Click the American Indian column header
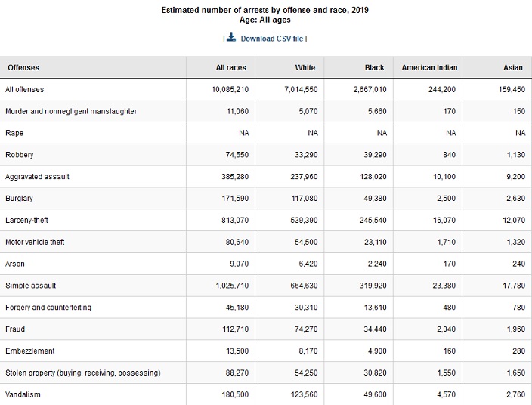 click(x=429, y=68)
